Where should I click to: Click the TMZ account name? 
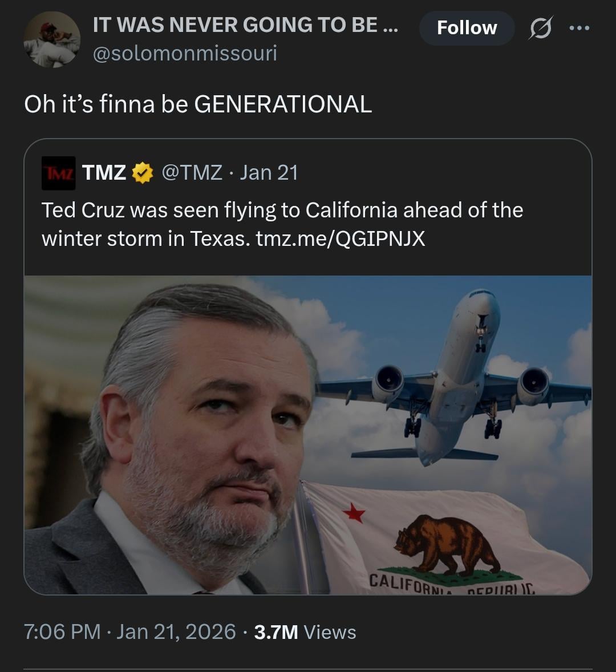(104, 172)
